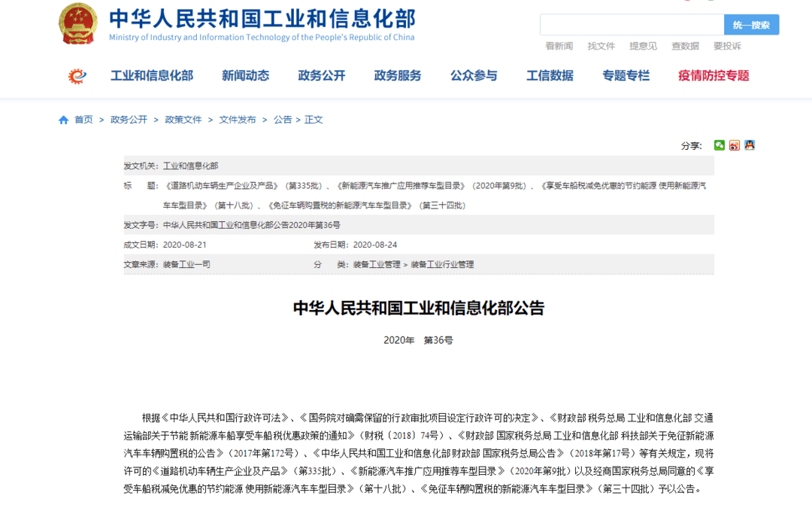812x511 pixels.
Task: Share the page via QQ icon
Action: tap(750, 145)
